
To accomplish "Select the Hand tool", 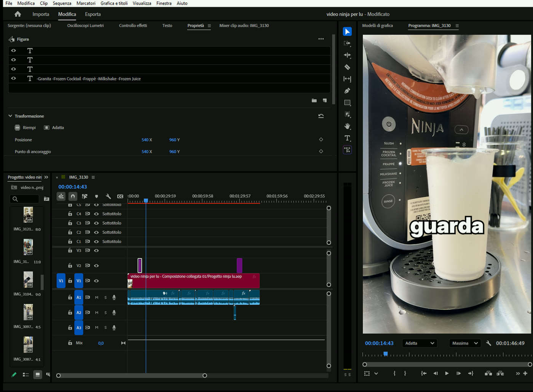I will 347,126.
